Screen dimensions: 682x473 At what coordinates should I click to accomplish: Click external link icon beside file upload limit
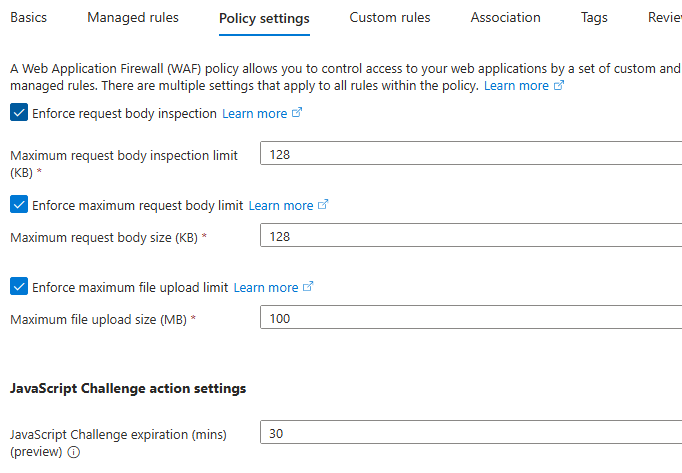click(308, 287)
